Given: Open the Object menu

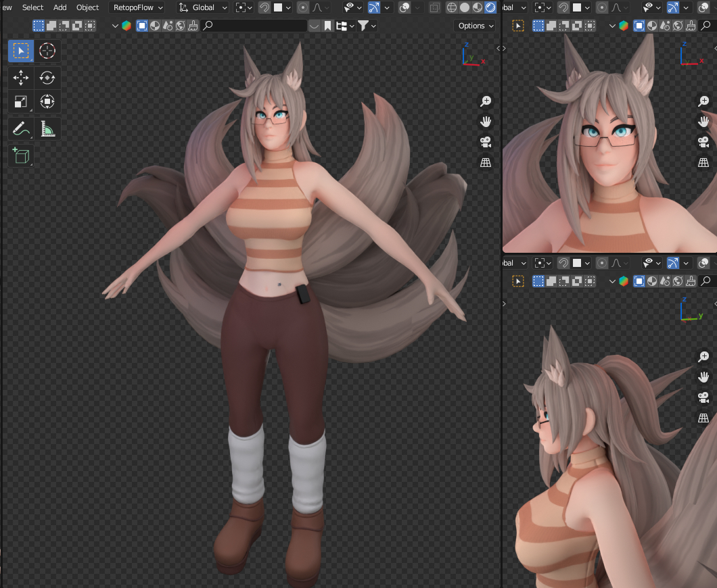Looking at the screenshot, I should 87,7.
